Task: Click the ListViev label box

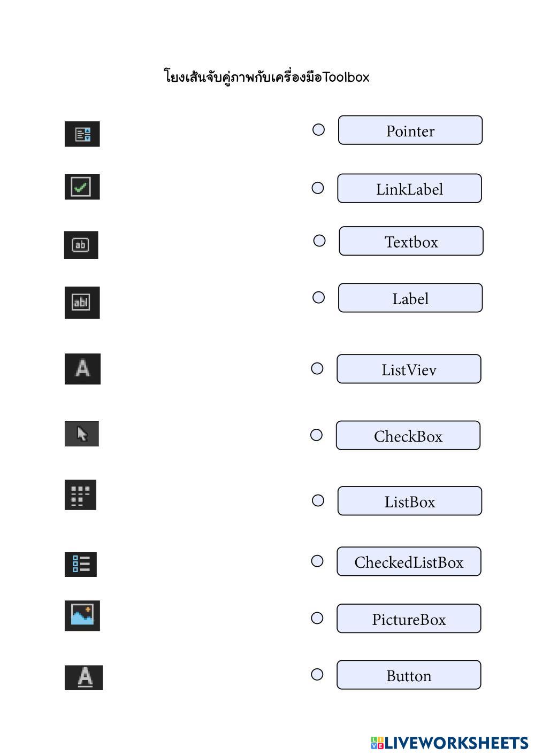Action: point(409,369)
